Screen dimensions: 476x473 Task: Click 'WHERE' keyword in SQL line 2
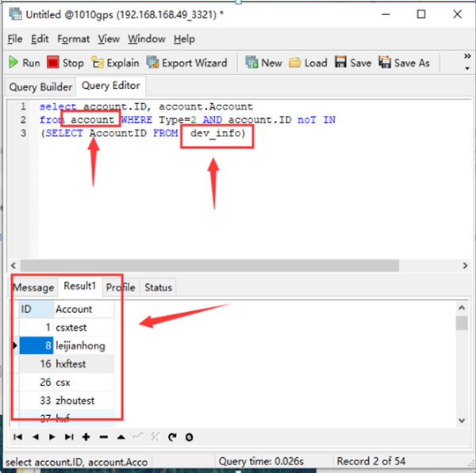coord(136,120)
